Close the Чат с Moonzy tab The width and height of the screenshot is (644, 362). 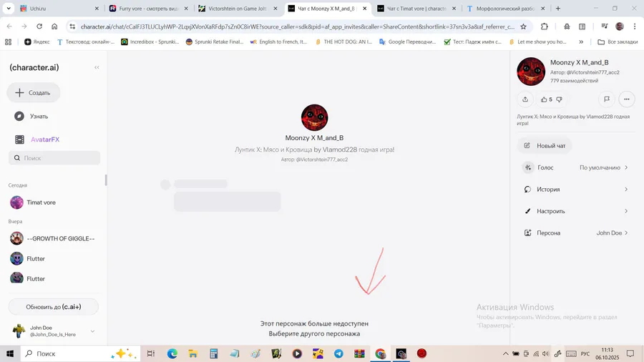point(365,8)
